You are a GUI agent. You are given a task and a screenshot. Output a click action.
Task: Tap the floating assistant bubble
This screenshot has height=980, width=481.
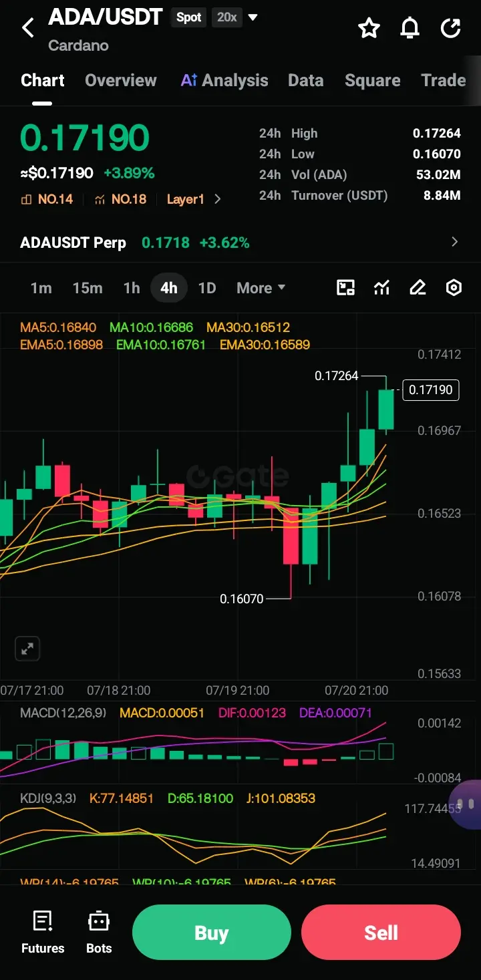(x=466, y=804)
